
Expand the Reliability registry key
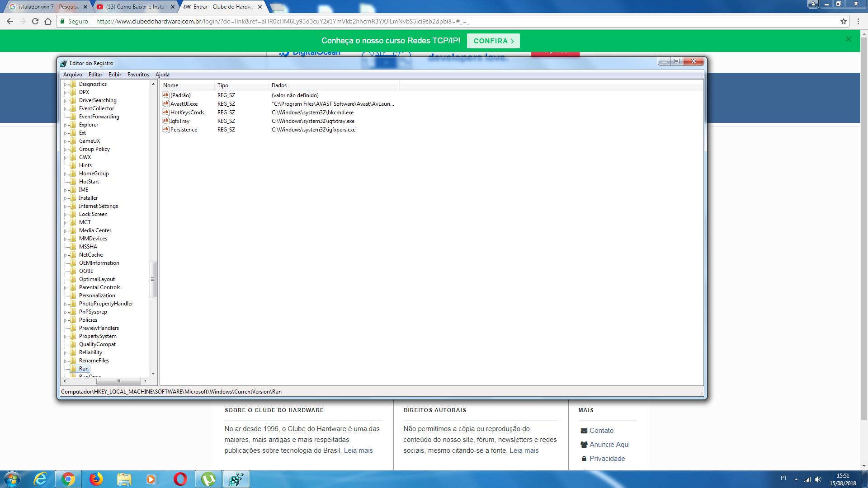(65, 352)
